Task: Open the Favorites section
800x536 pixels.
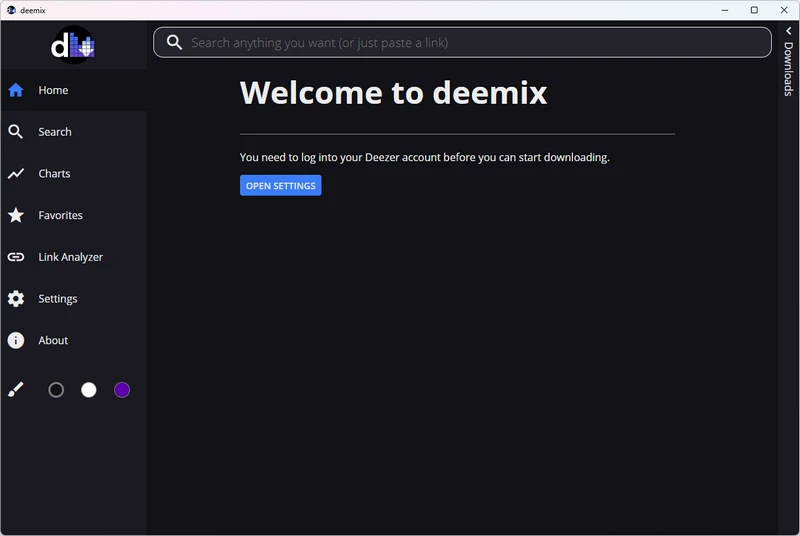Action: click(x=74, y=215)
